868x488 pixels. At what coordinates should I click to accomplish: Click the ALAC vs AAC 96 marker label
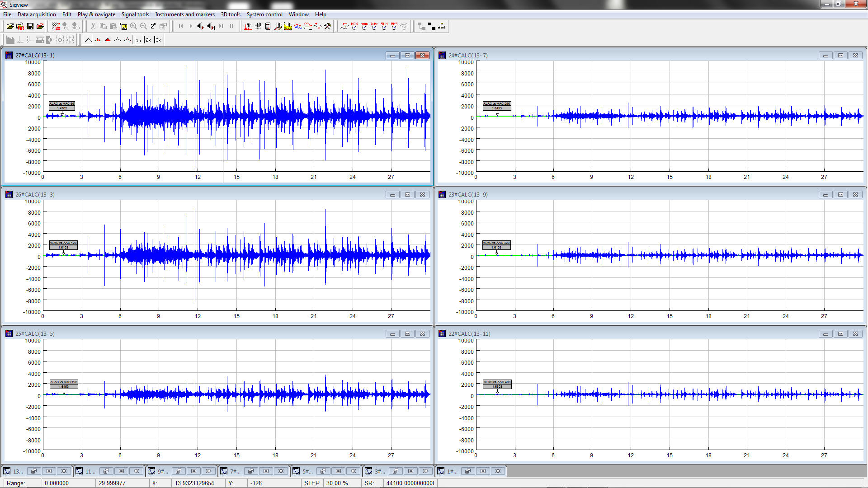click(x=62, y=106)
